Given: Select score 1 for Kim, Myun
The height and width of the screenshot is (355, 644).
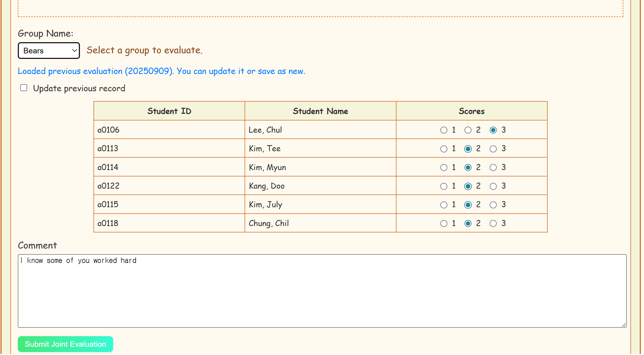Looking at the screenshot, I should [443, 167].
